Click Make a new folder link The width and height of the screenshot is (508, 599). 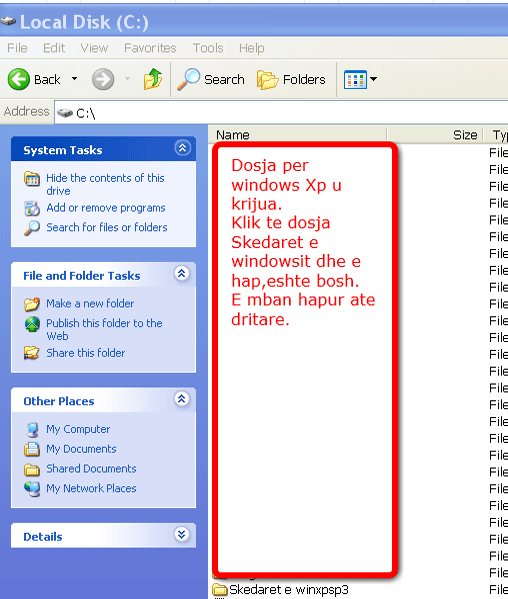tap(90, 303)
